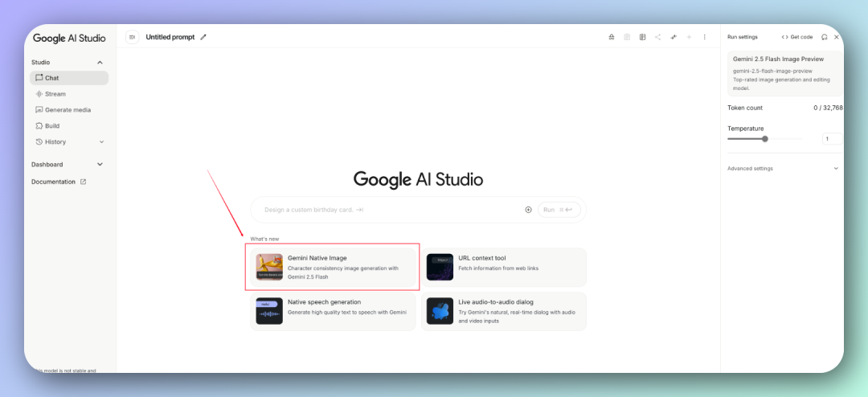This screenshot has width=868, height=397.
Task: Click the Native speech generation waveform thumbnail
Action: [269, 311]
